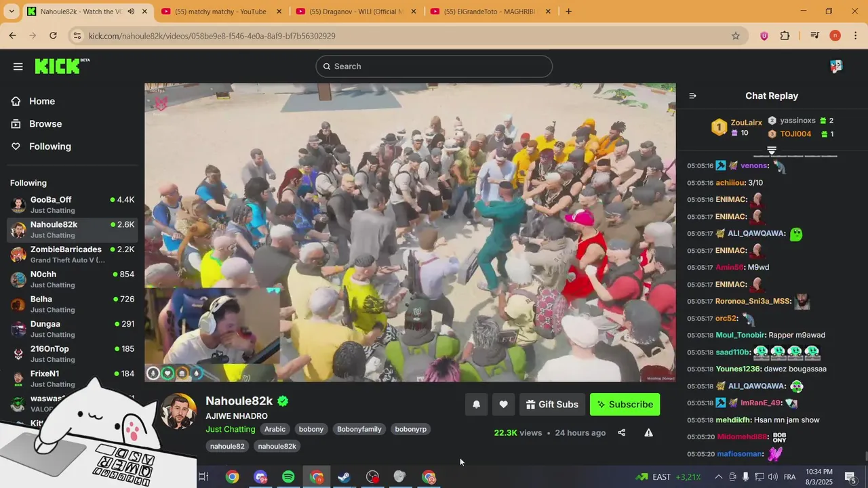The image size is (868, 488).
Task: Reload the page
Action: 53,36
